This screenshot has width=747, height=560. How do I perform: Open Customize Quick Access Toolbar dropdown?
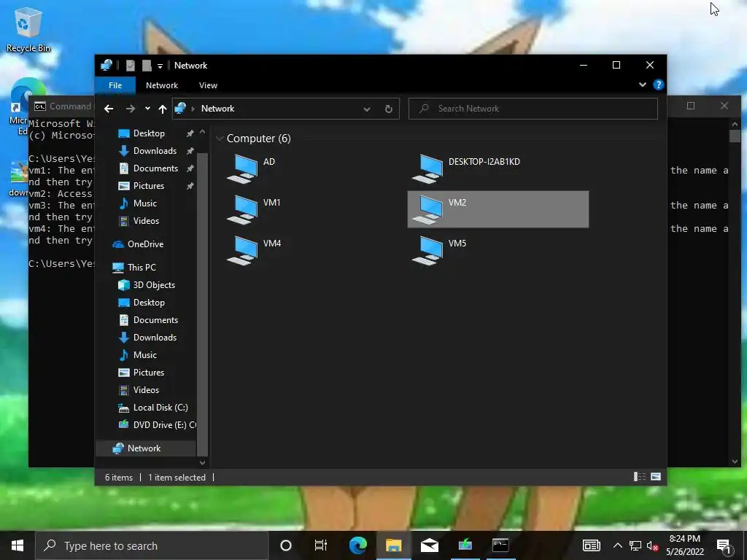[160, 66]
